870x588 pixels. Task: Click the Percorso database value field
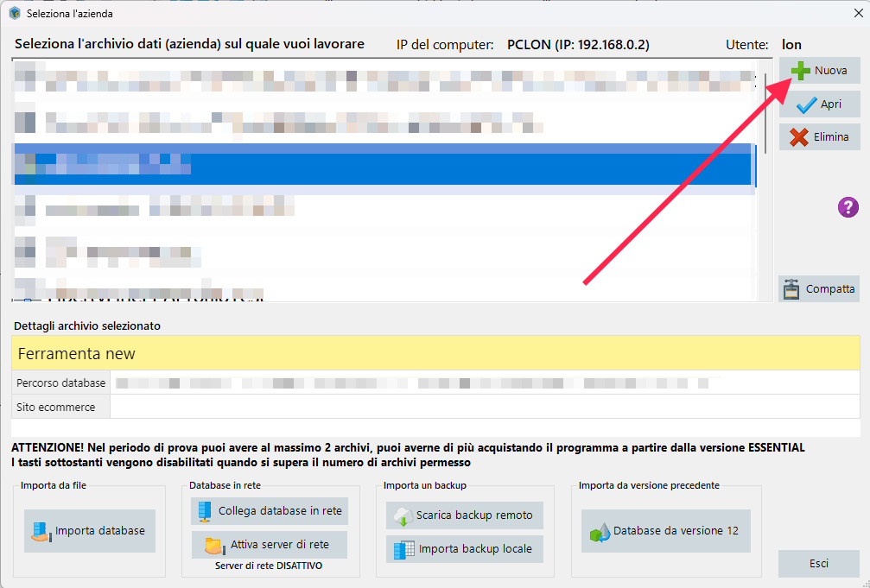coord(484,383)
